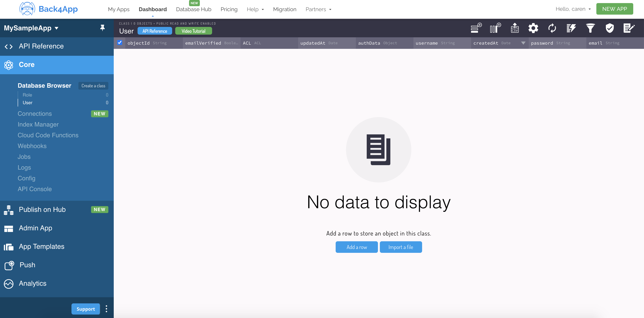Open the Help dropdown menu
This screenshot has width=644, height=318.
click(255, 9)
